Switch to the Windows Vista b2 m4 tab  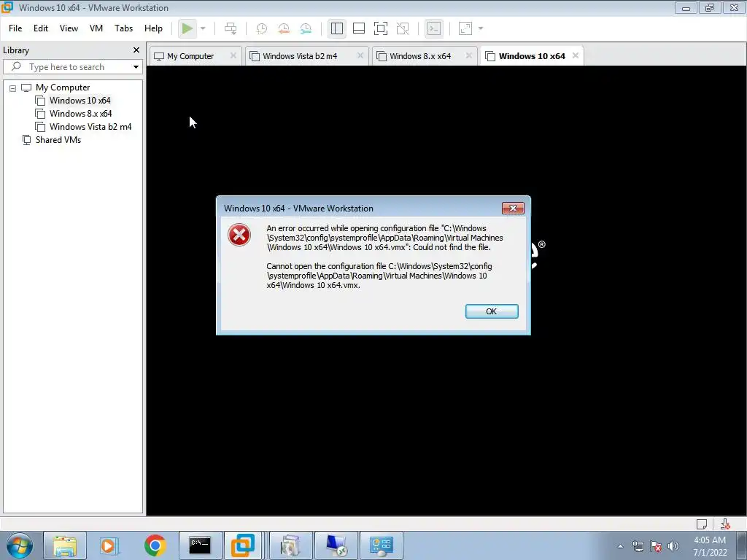(x=300, y=56)
